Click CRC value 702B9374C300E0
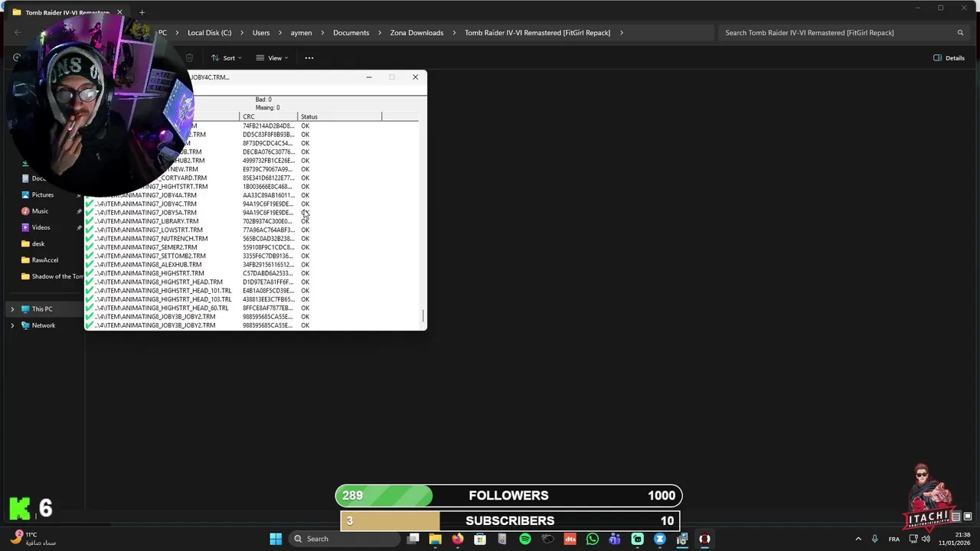Screen dimensions: 980x551 (x=267, y=221)
